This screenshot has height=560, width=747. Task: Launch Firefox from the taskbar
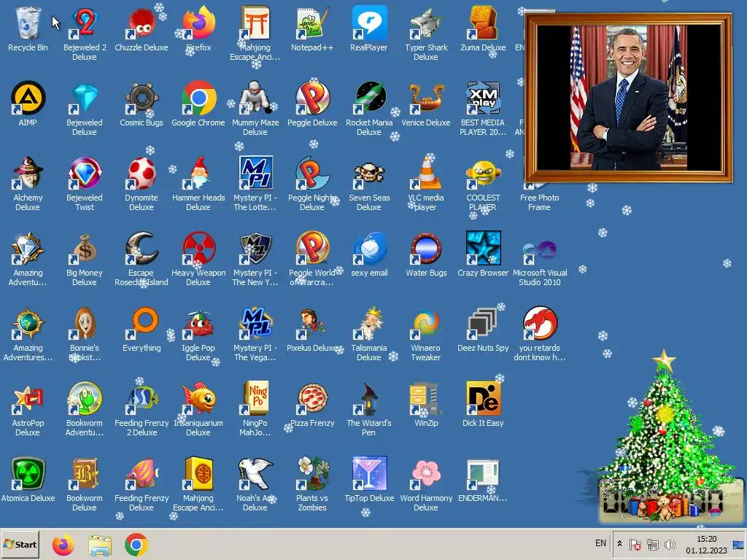(63, 545)
